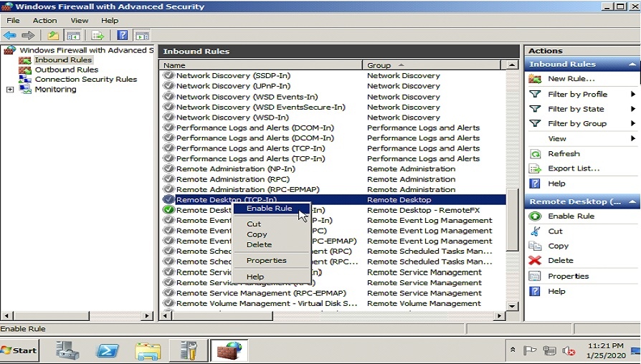This screenshot has height=364, width=641.
Task: Click the scissors Cut icon in Actions
Action: 535,231
